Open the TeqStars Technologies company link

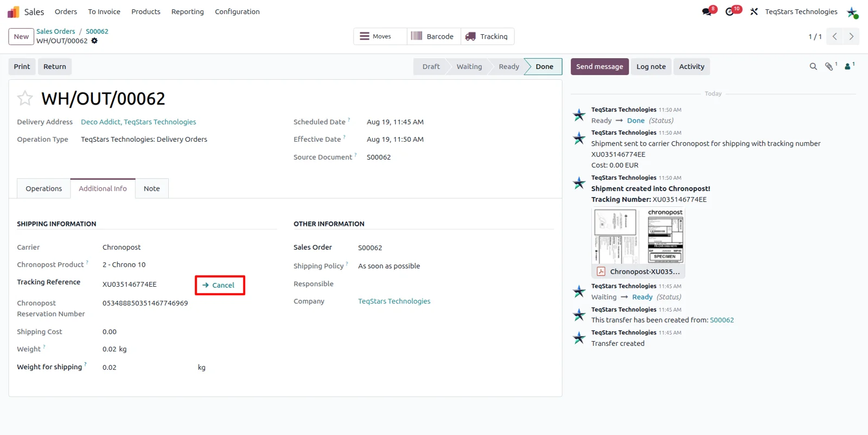394,301
